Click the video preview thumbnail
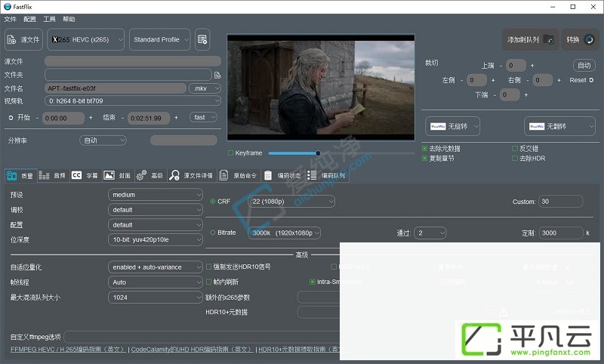This screenshot has height=364, width=604. [x=321, y=87]
